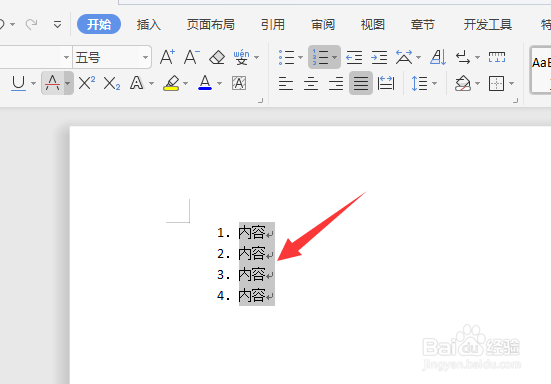Open the paragraph marks dropdown arrow
Viewport: 551px width, 384px height.
[477, 57]
